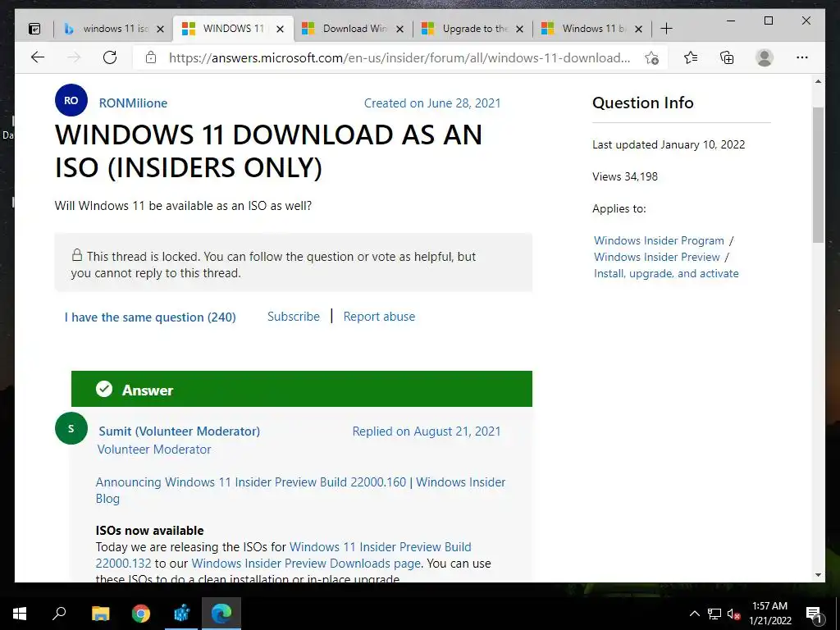Click the address bar URL
Screen dimensions: 840x630
(399, 58)
